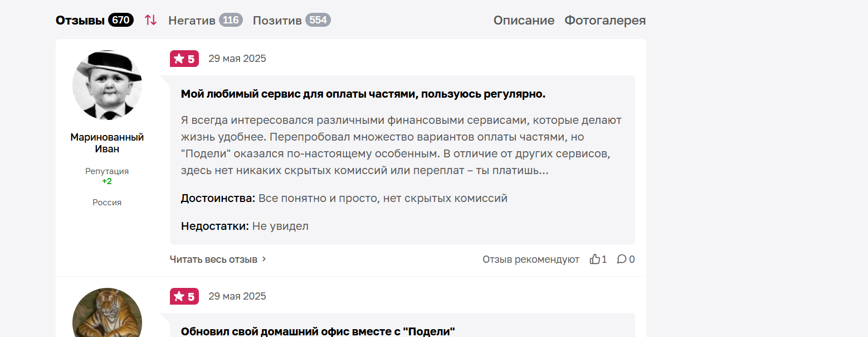Open review titled Обновил свой домашний офис
The width and height of the screenshot is (868, 337).
[x=318, y=331]
